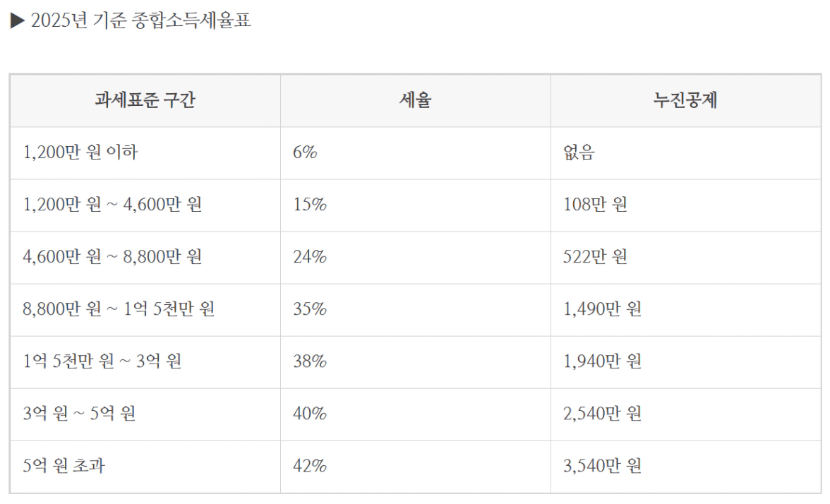
Task: Click the 세율 column header
Action: (x=416, y=100)
